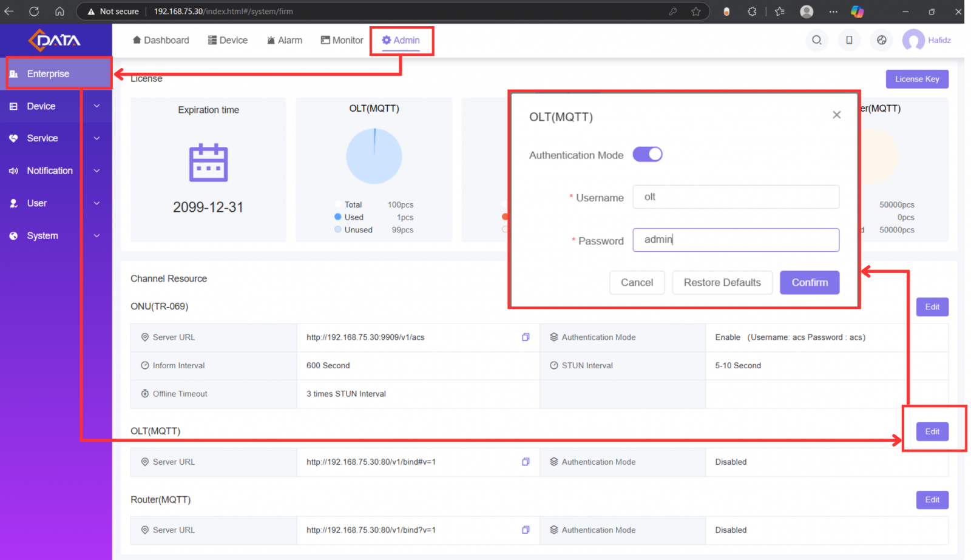Open the globe language switcher icon

pos(881,40)
